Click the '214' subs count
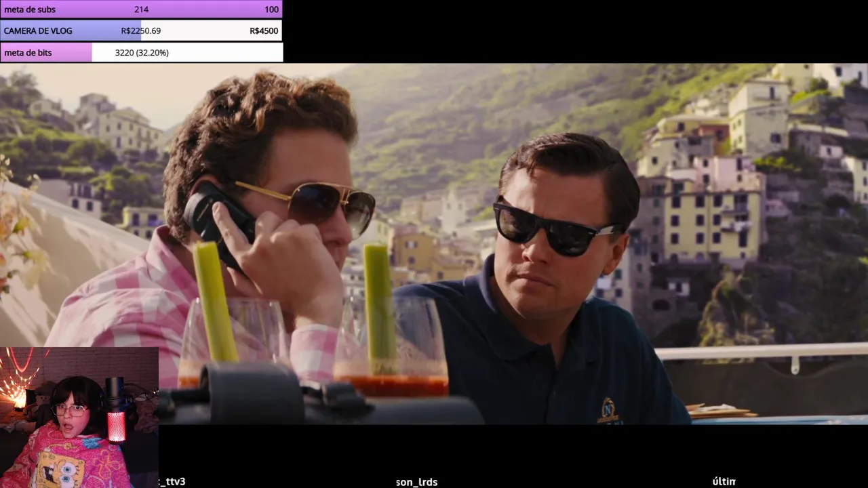868x488 pixels. click(x=141, y=9)
